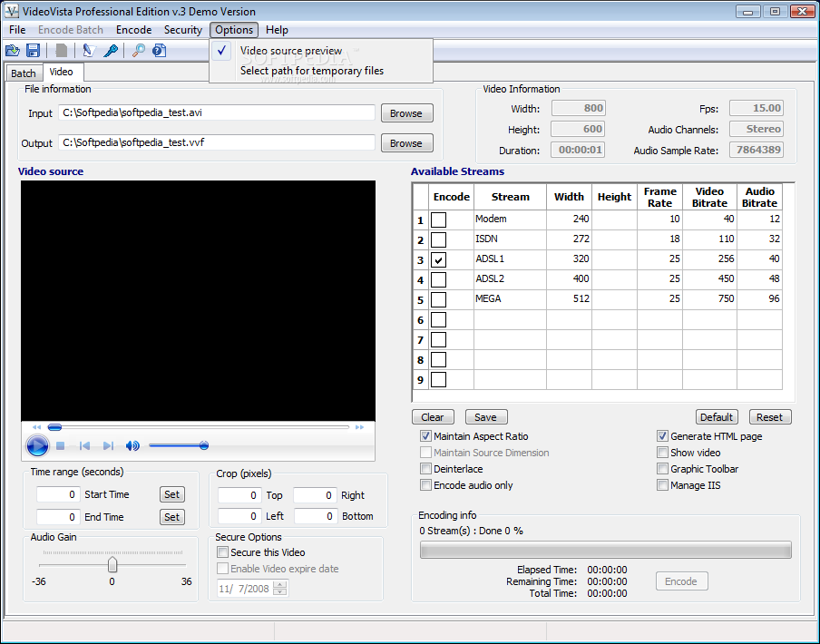
Task: Click Set next to End Time
Action: (x=171, y=517)
